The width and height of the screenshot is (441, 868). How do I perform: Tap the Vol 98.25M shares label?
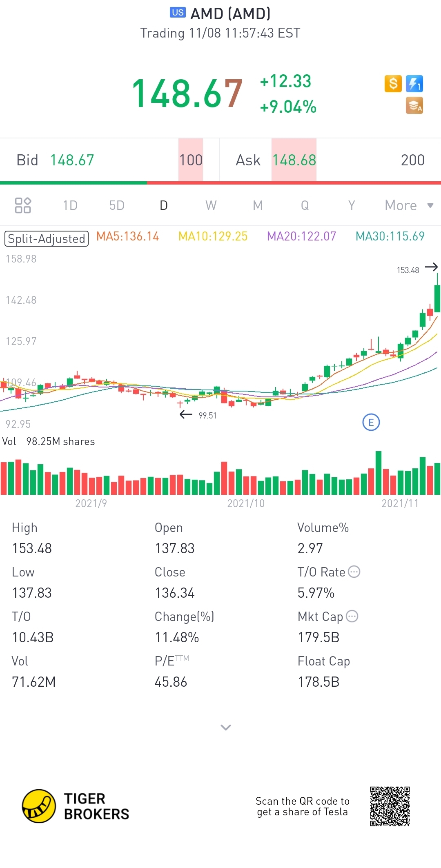point(49,441)
